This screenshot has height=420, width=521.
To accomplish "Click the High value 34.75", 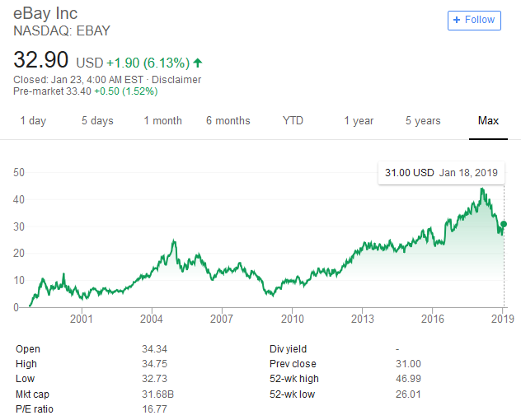I will (x=154, y=364).
